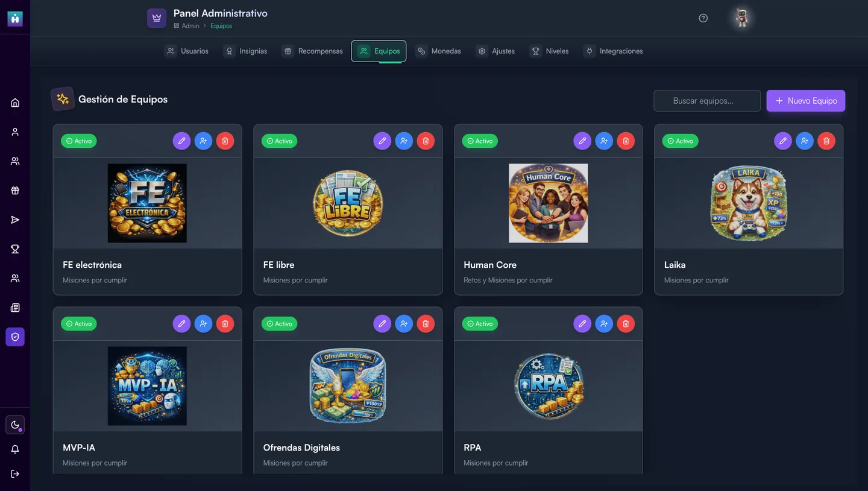Image resolution: width=868 pixels, height=491 pixels.
Task: Delete the MVP-IA team
Action: 225,324
